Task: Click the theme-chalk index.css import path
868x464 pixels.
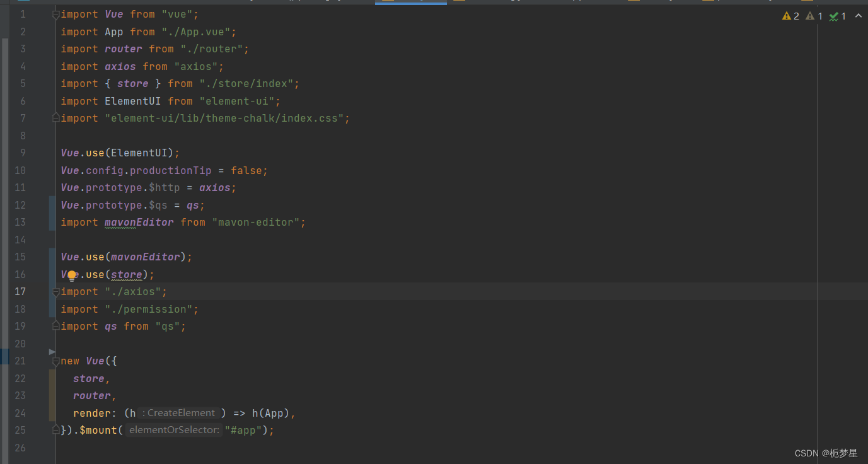Action: [224, 119]
